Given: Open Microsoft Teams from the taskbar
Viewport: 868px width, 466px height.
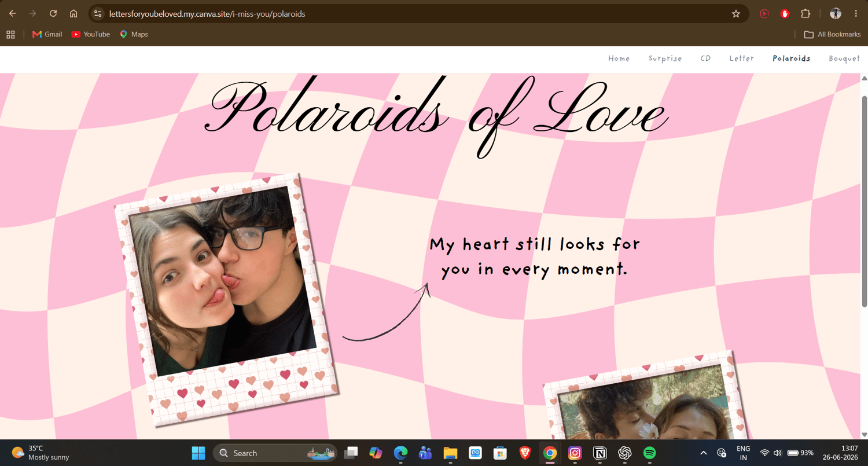Looking at the screenshot, I should click(425, 453).
